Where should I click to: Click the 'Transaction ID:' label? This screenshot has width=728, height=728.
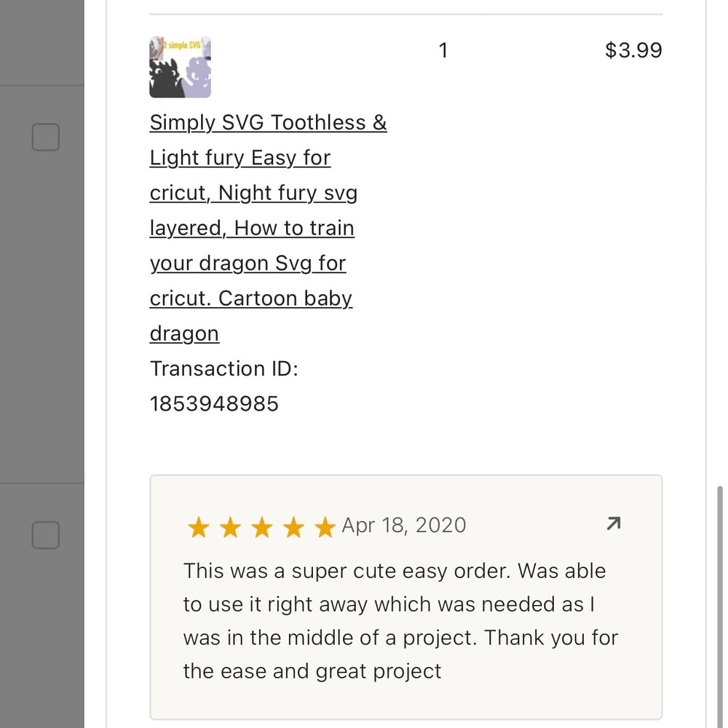point(224,368)
